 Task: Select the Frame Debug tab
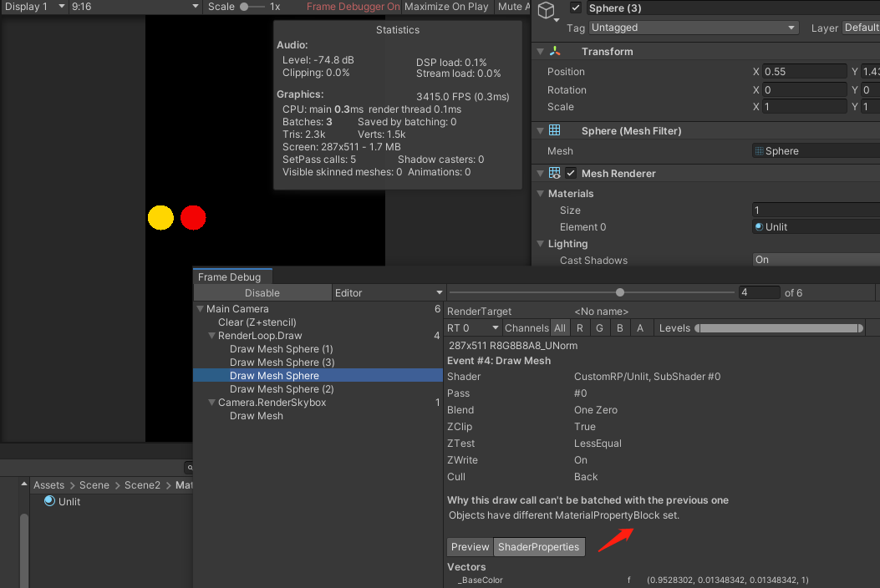pyautogui.click(x=229, y=277)
